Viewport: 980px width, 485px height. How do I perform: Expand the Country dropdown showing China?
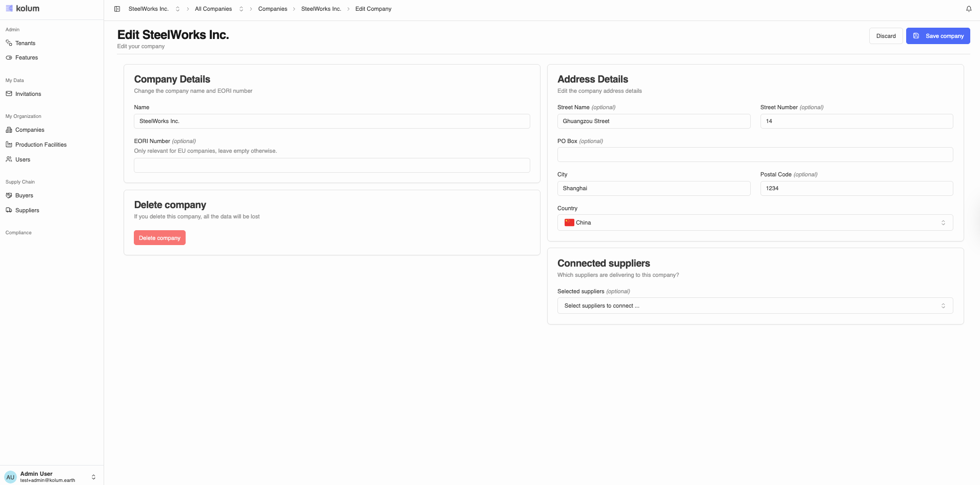pyautogui.click(x=754, y=223)
